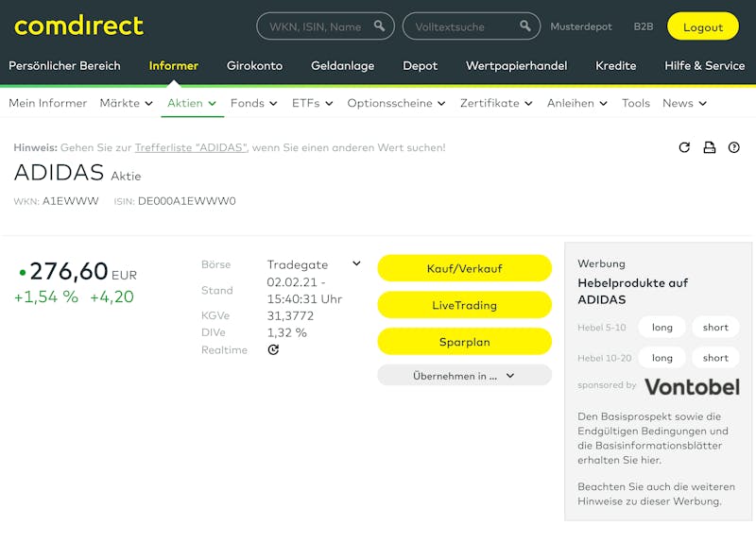
Task: Expand the Optionsscheine submenu
Action: point(396,103)
